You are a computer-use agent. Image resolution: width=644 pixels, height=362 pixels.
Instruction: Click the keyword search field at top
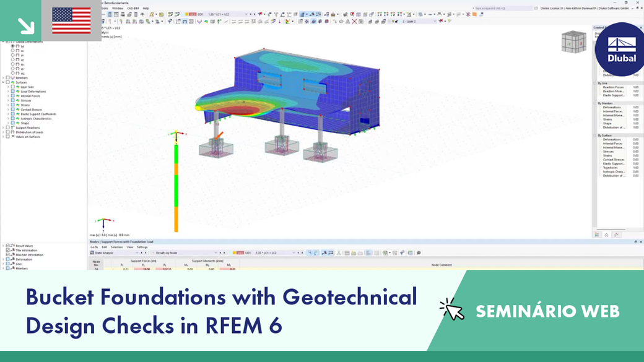(x=503, y=8)
